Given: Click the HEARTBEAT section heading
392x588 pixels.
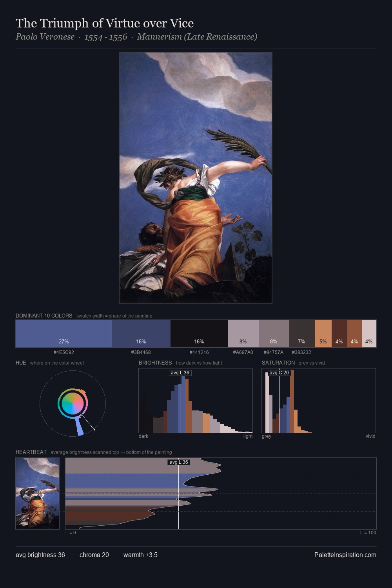Looking at the screenshot, I should [x=31, y=452].
